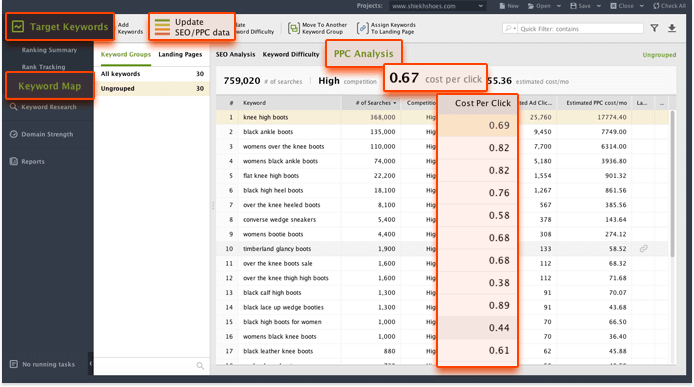This screenshot has height=387, width=694.
Task: Switch to Keyword Groups tab
Action: pos(126,54)
